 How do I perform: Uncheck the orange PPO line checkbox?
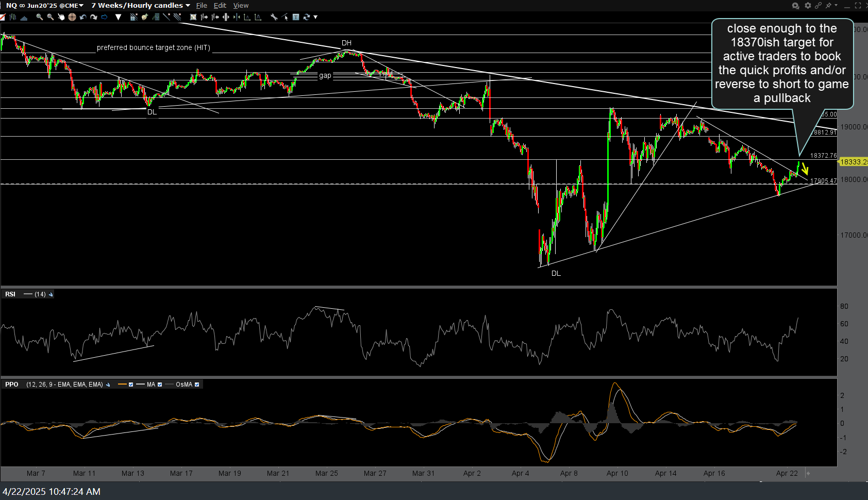pos(131,384)
